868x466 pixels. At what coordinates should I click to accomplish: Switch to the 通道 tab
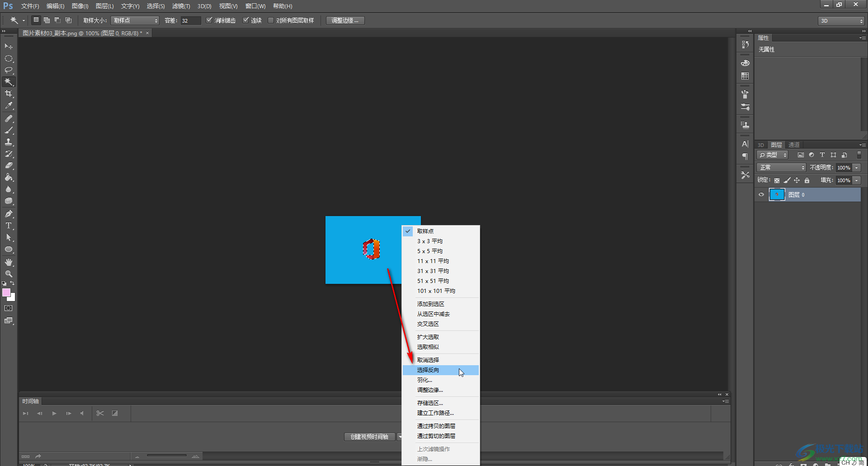click(x=794, y=145)
